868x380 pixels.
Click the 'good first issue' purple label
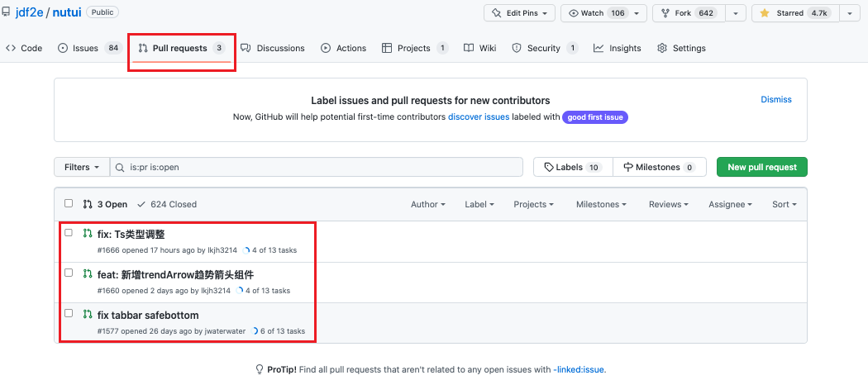[x=595, y=117]
